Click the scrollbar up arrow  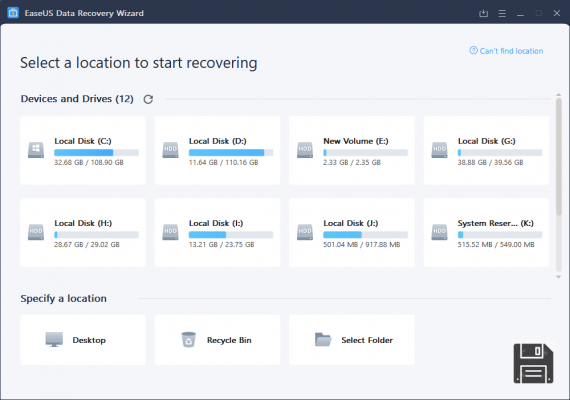[559, 95]
